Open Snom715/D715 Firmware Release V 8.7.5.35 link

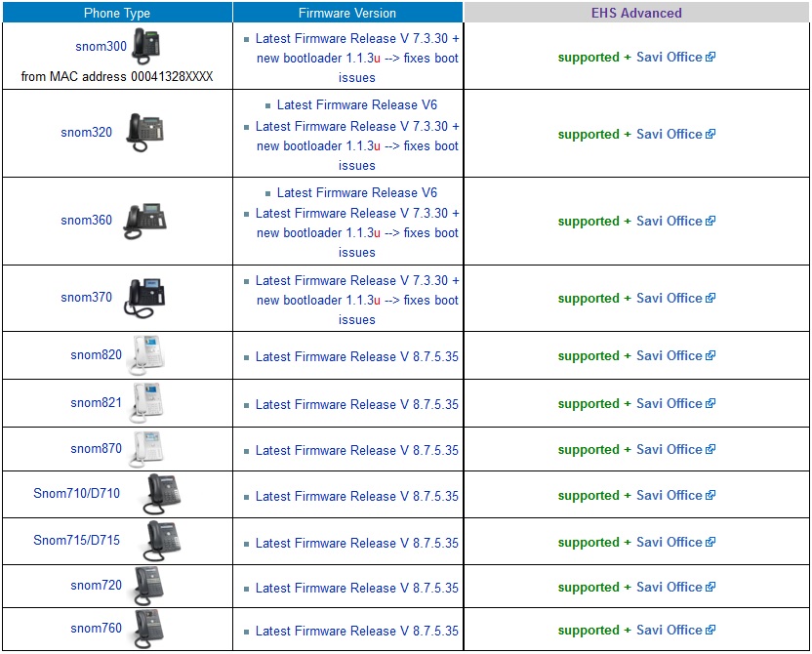pyautogui.click(x=357, y=543)
